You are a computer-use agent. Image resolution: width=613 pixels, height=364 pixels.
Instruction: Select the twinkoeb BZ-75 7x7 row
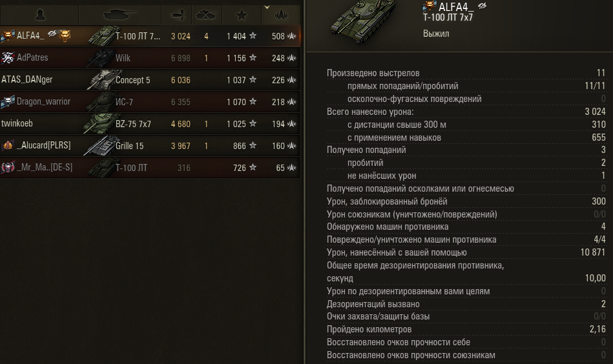[150, 124]
